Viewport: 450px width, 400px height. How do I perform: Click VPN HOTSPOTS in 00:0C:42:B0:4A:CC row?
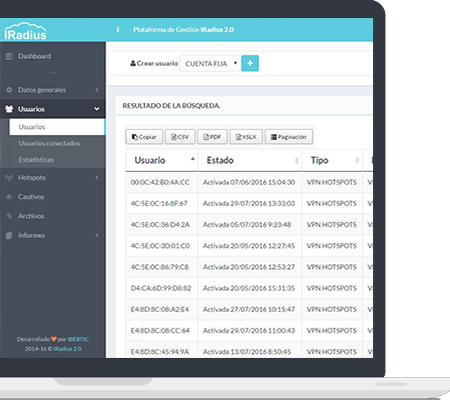click(x=332, y=182)
